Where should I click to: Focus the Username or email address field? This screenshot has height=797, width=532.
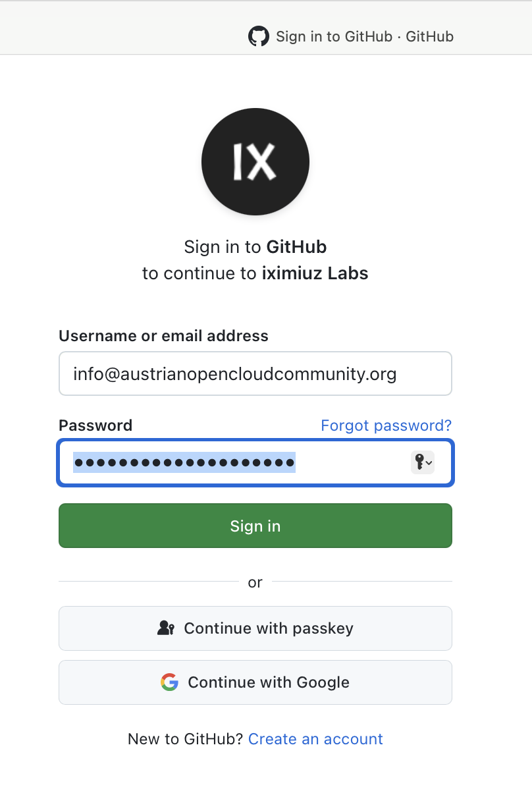[x=255, y=374]
